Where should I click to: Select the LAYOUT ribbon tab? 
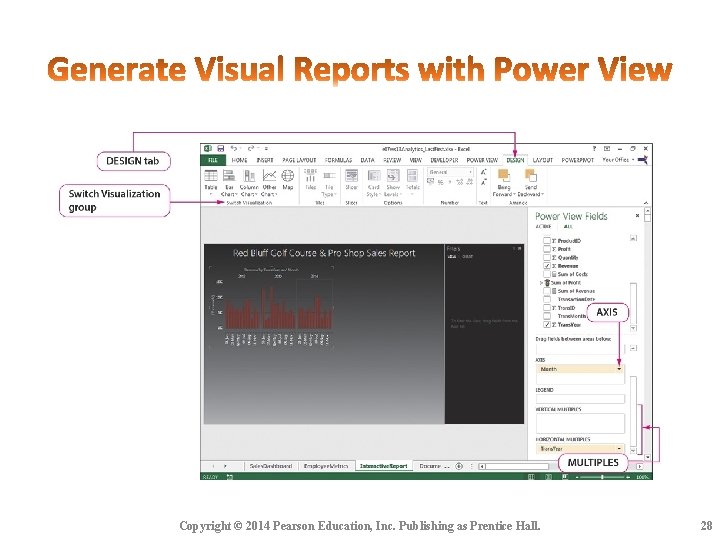[542, 160]
